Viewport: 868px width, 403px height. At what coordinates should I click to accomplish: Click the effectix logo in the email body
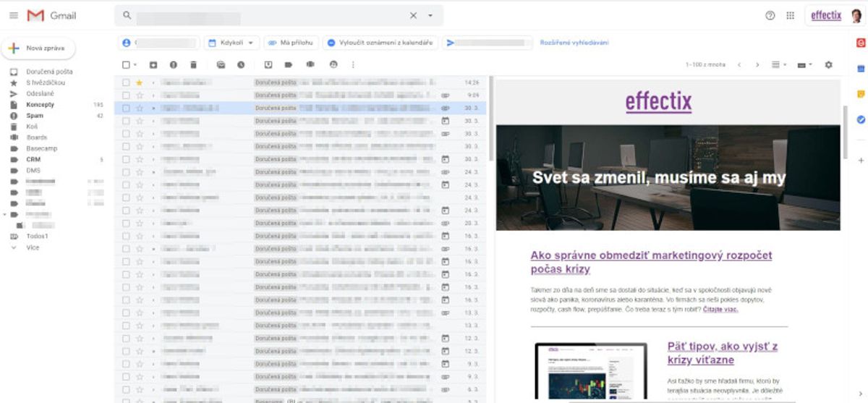point(658,101)
